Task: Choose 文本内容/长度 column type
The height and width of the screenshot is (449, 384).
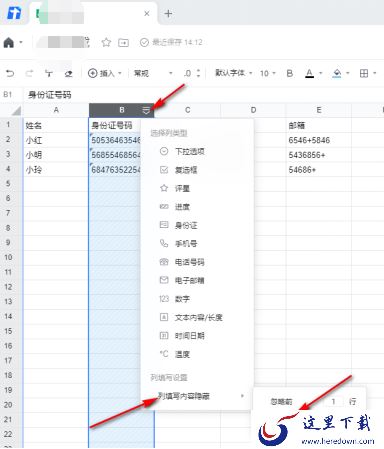Action: [x=197, y=317]
